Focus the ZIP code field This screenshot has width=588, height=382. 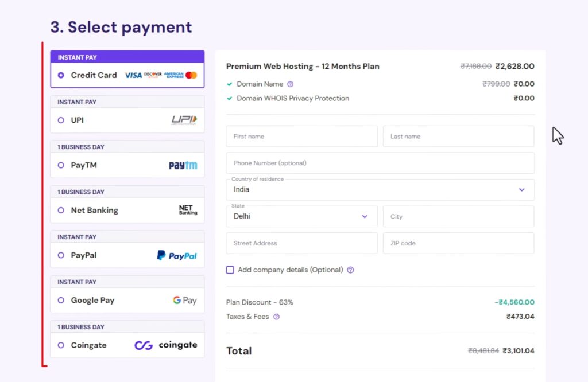click(x=458, y=243)
